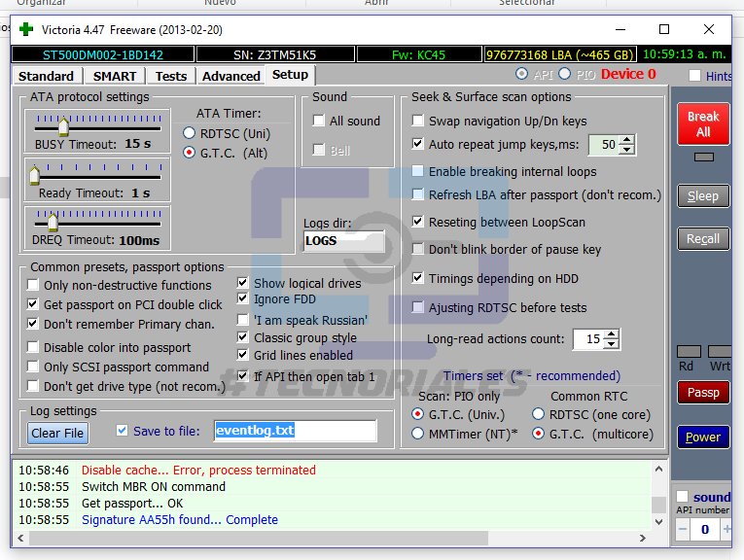
Task: Select G.T.C. (multicore) common RTC
Action: [538, 434]
